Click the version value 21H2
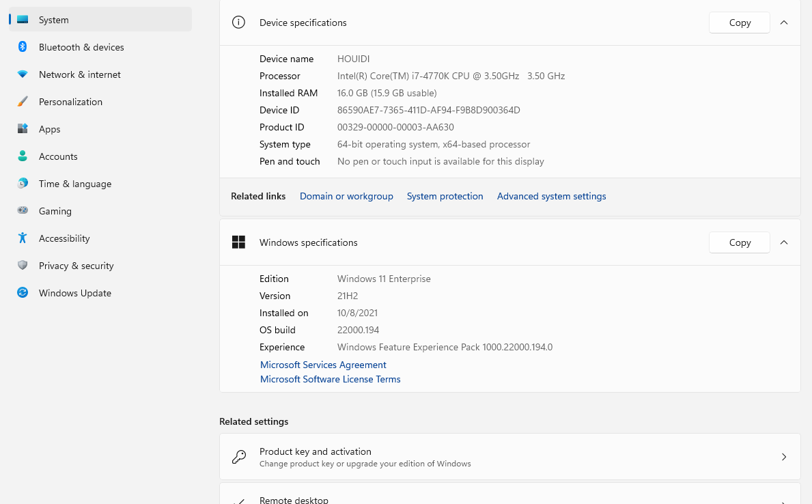This screenshot has height=504, width=812. 348,296
